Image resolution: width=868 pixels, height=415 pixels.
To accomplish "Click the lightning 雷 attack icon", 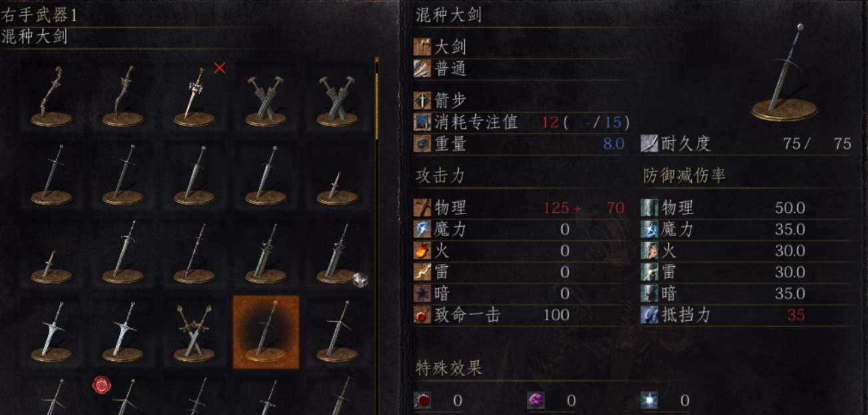I will pyautogui.click(x=422, y=272).
